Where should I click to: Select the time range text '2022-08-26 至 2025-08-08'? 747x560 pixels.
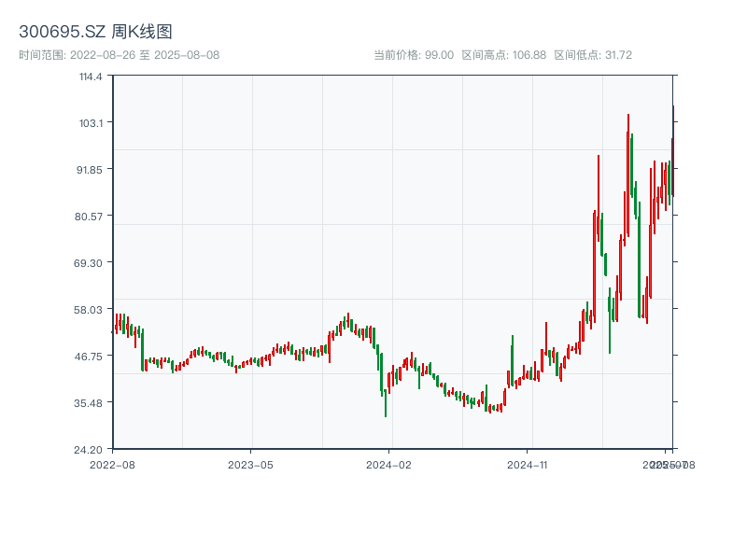click(145, 55)
